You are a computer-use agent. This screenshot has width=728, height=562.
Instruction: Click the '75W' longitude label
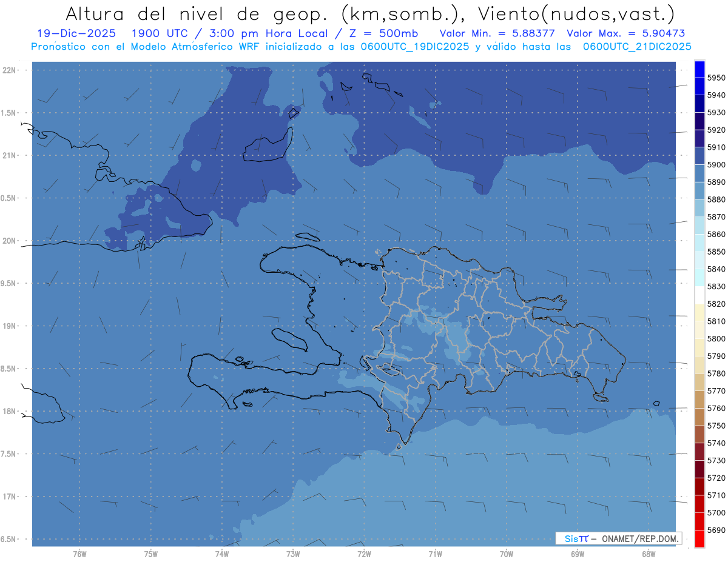point(151,554)
